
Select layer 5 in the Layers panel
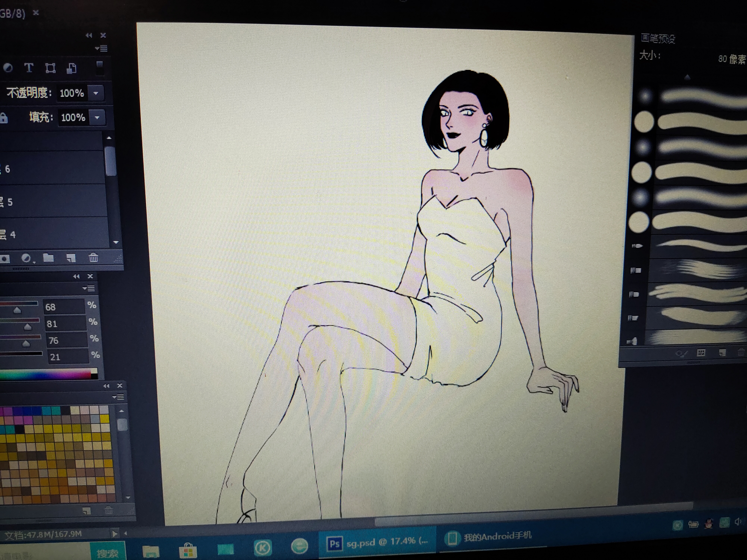[x=51, y=201]
